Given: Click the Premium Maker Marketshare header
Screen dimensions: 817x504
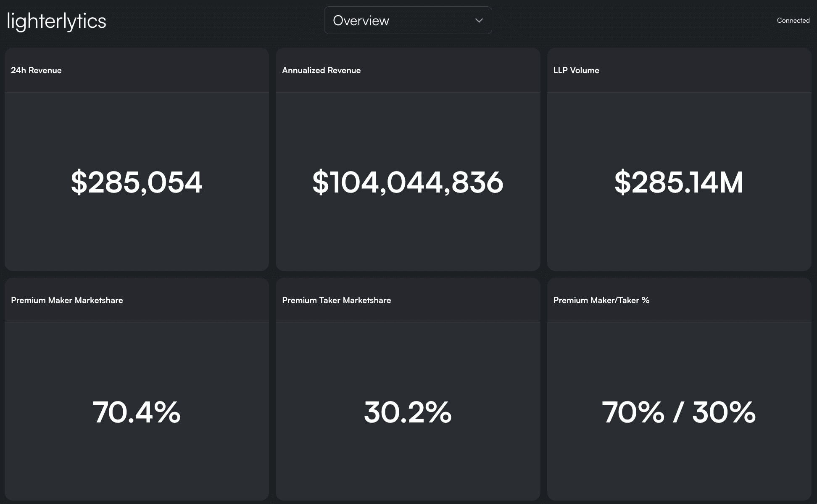Looking at the screenshot, I should (x=67, y=300).
